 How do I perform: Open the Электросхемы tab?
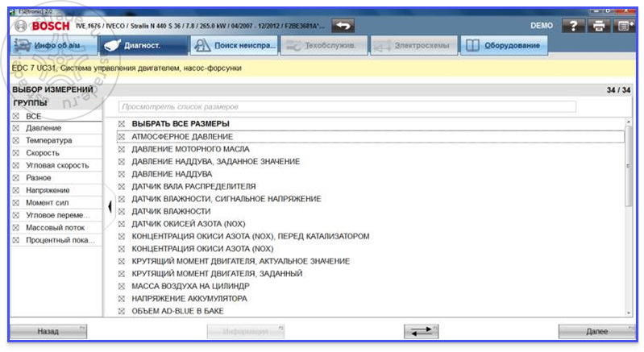(x=414, y=45)
